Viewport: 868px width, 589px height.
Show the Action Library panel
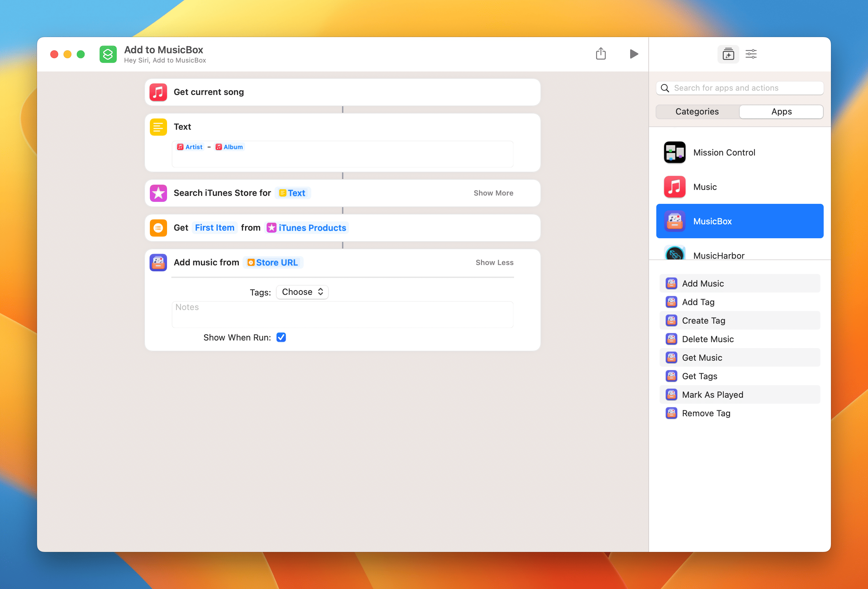tap(728, 54)
